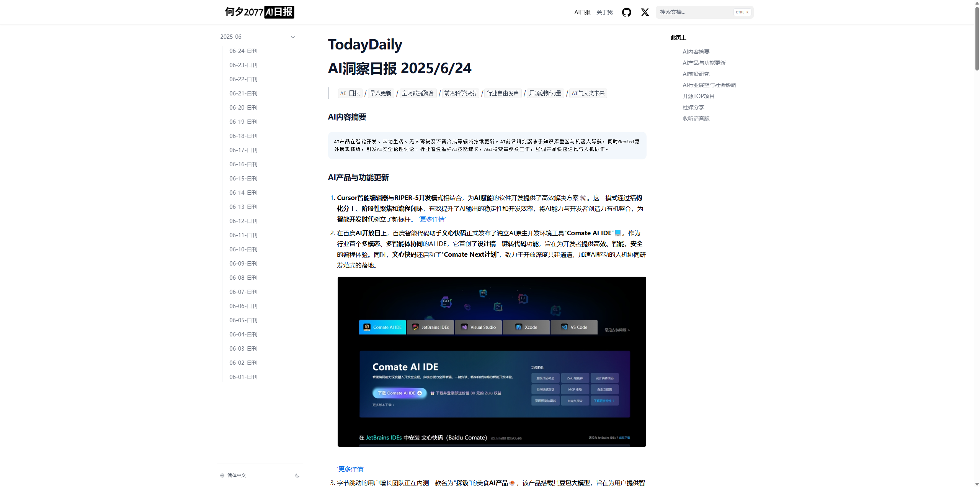Select 06-23-日刊 in the sidebar
The height and width of the screenshot is (487, 980).
click(243, 65)
